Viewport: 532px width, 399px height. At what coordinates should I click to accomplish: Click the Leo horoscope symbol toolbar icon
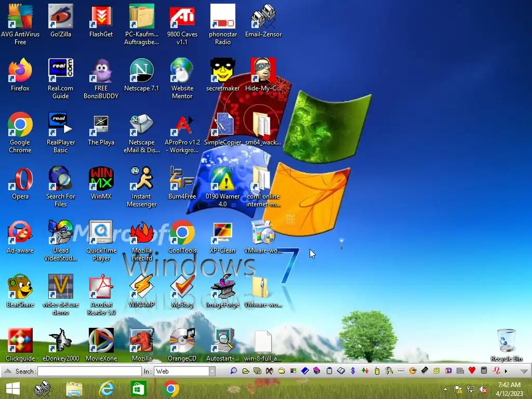[496, 370]
